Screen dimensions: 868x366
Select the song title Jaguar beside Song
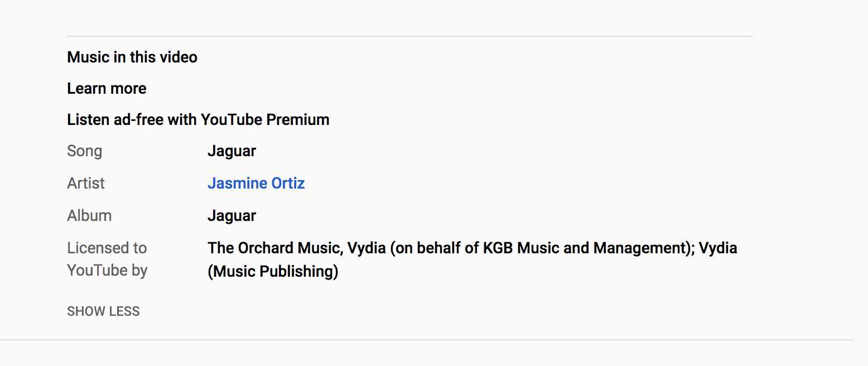coord(232,151)
